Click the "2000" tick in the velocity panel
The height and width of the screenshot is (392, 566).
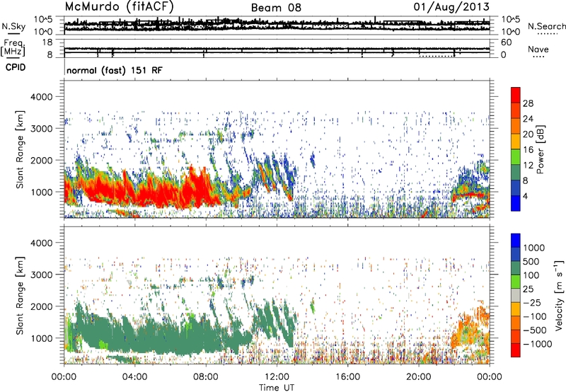coord(41,306)
